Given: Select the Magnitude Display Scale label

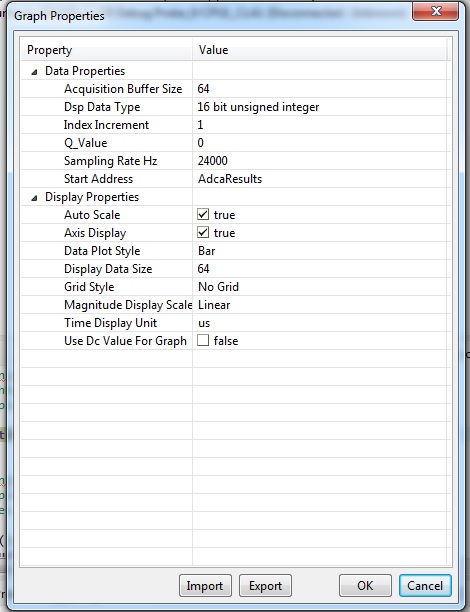Looking at the screenshot, I should click(x=128, y=304).
